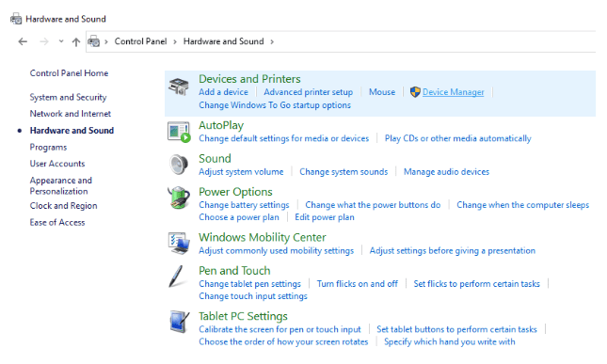Click Calibrate the screen for pen or touch input
The height and width of the screenshot is (364, 607).
pyautogui.click(x=280, y=329)
